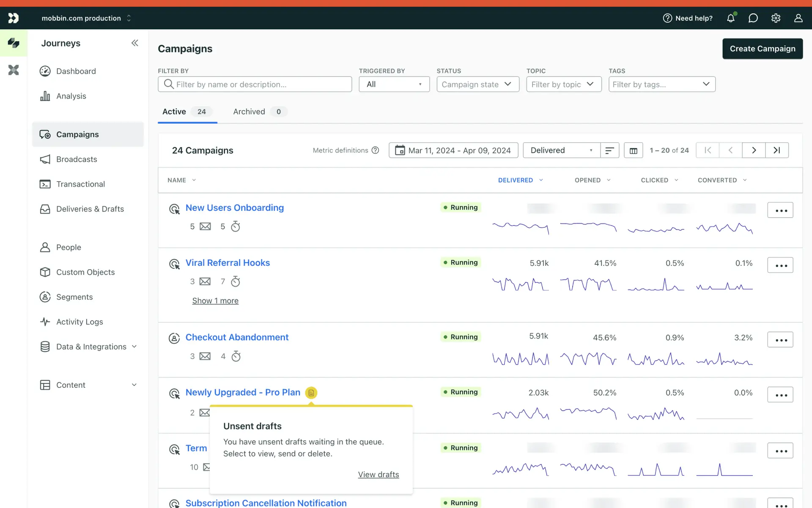
Task: Collapse the Journeys sidebar
Action: point(134,43)
